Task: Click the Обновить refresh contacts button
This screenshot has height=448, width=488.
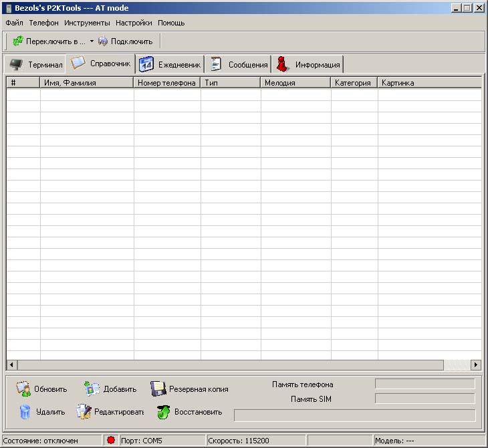Action: [41, 389]
